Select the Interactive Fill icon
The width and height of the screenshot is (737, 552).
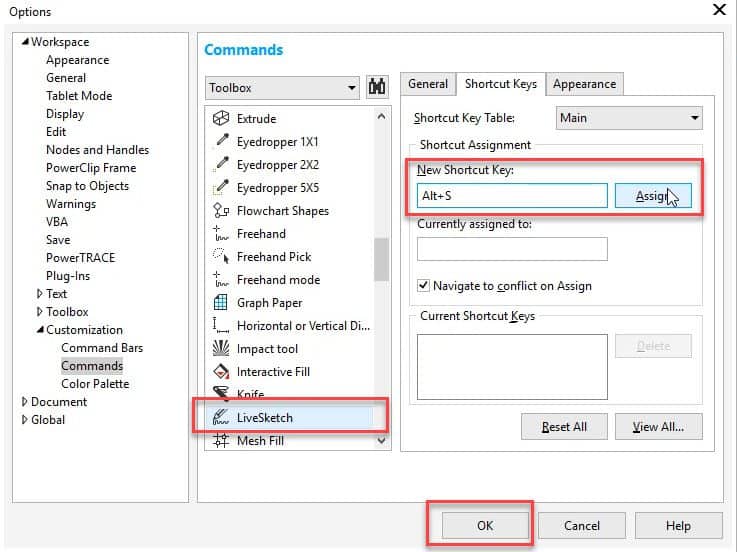click(221, 372)
